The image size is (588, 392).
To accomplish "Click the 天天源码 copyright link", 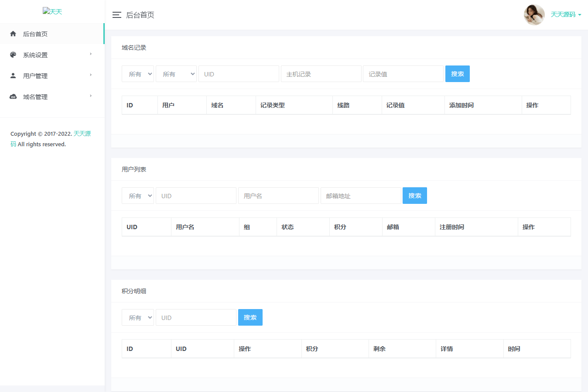I will point(82,133).
